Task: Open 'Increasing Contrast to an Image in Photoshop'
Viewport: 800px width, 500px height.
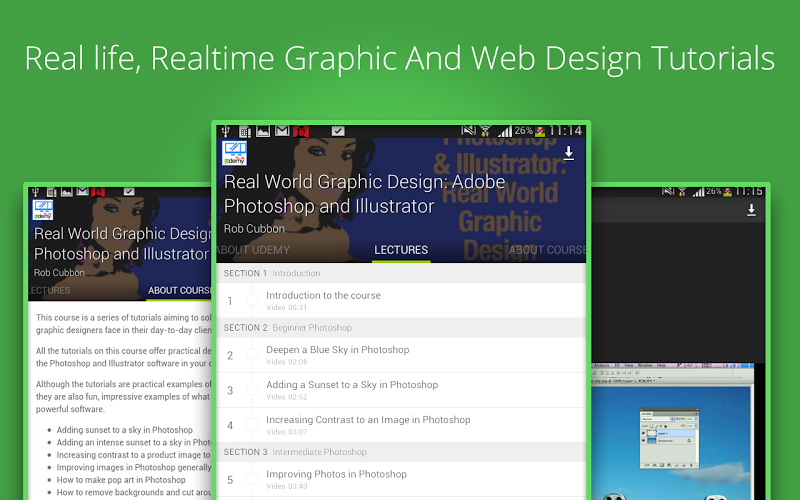Action: click(401, 425)
